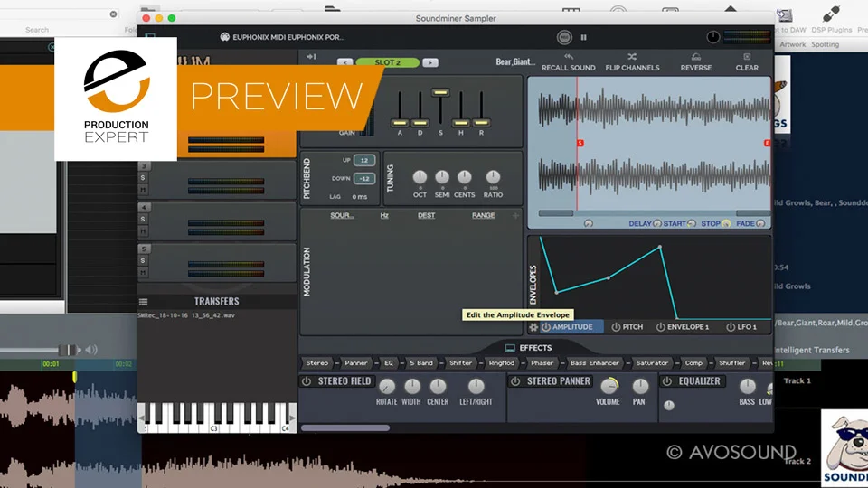
Task: Select the Panner effect tab
Action: 356,363
